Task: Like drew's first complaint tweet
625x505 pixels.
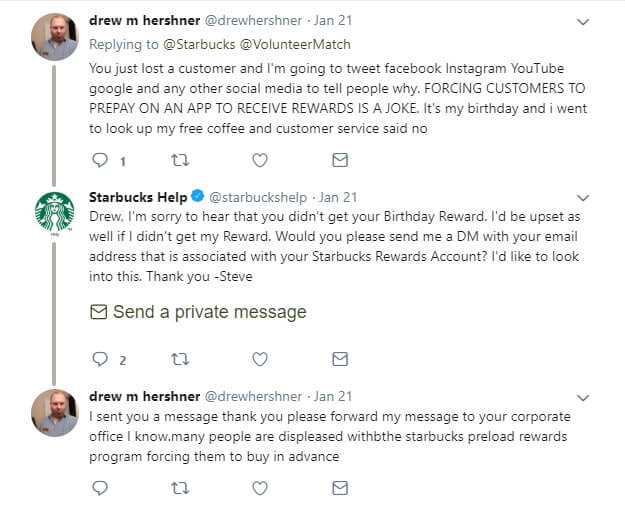Action: tap(260, 160)
